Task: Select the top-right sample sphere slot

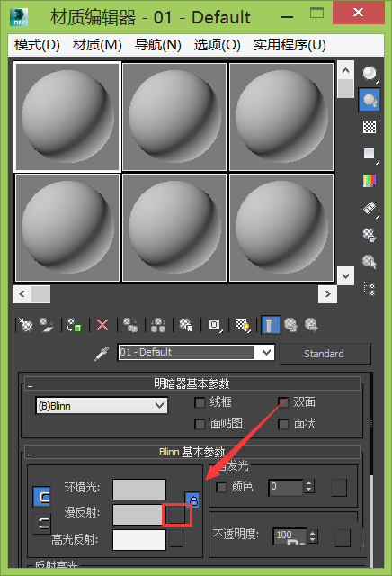Action: click(281, 117)
